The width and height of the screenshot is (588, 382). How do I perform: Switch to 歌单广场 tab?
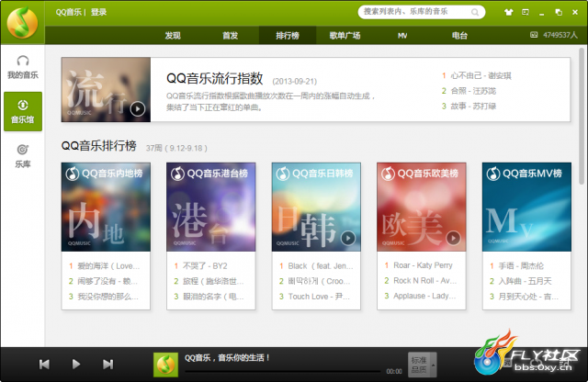345,36
